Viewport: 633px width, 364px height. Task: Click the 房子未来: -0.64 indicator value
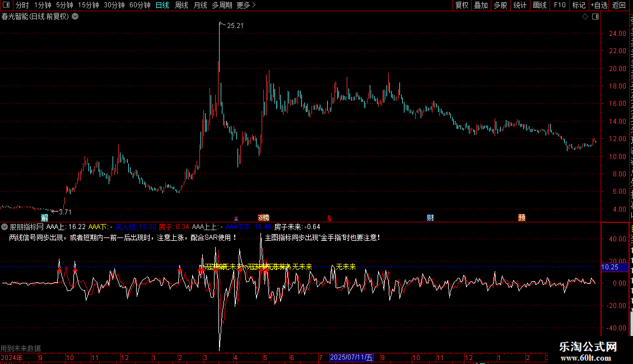click(297, 227)
